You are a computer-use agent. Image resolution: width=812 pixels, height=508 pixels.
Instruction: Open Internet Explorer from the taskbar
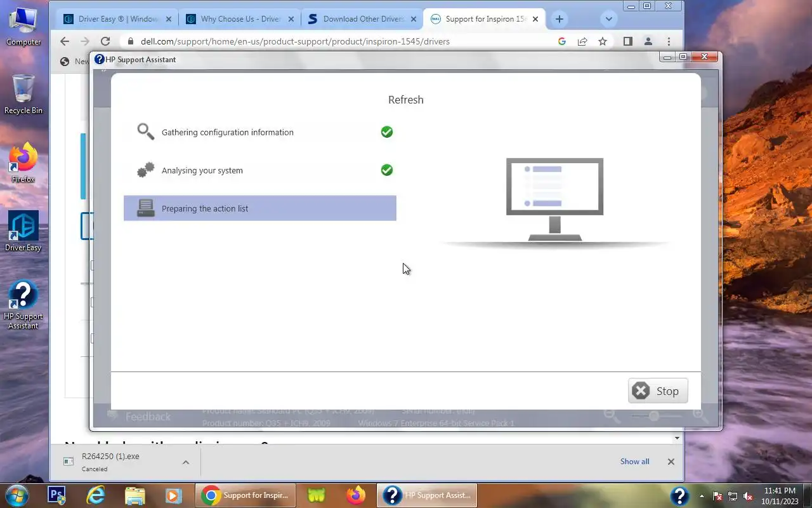(96, 495)
